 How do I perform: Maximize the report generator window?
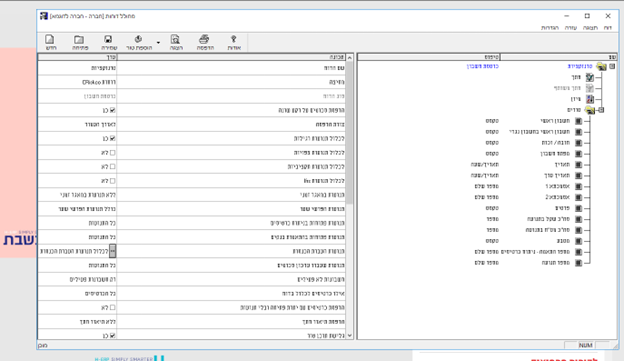tap(587, 16)
